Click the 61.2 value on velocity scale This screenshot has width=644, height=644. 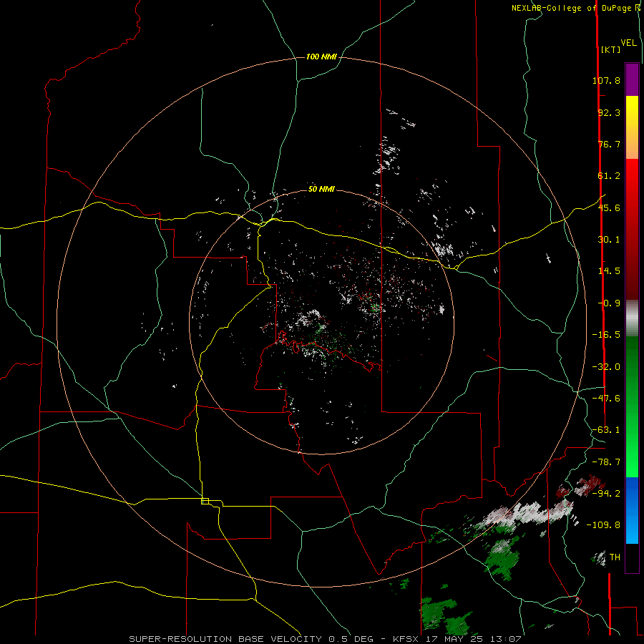[x=609, y=176]
